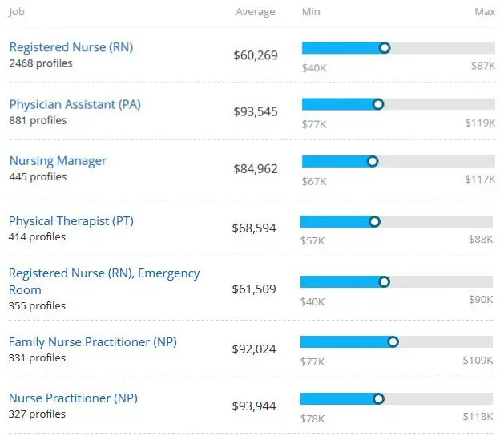Click the Nursing Manager salary range marker
Image resolution: width=504 pixels, height=436 pixels.
click(373, 161)
